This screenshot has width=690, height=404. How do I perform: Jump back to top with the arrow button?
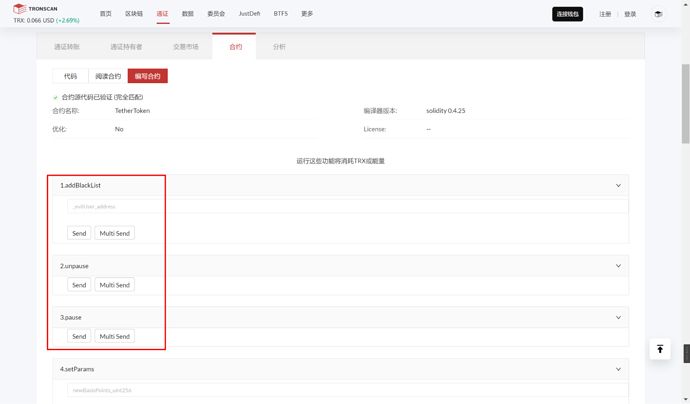point(660,349)
